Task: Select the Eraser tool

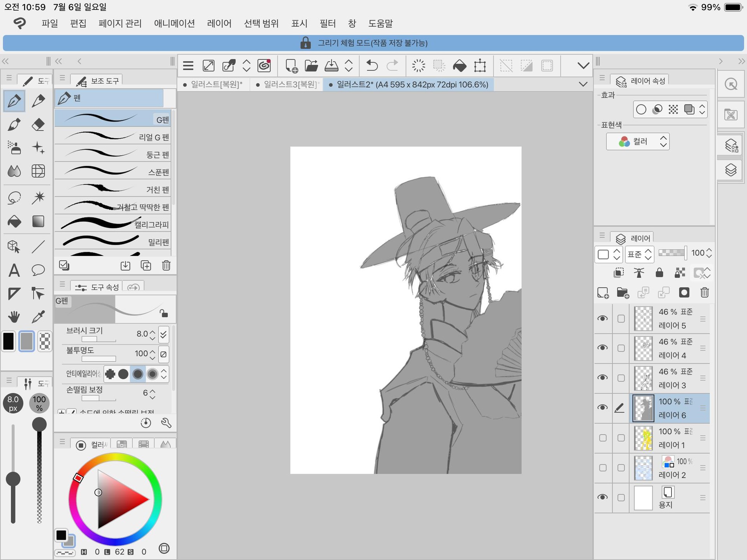Action: pos(38,125)
